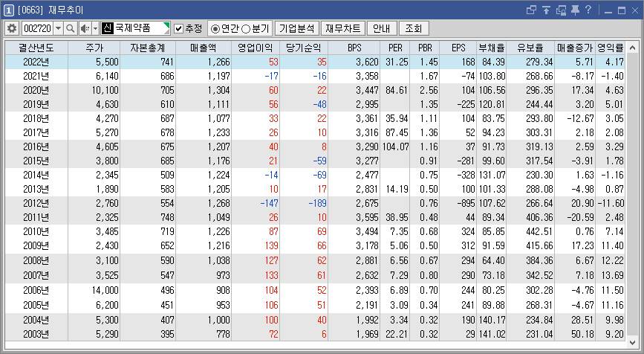Screen dimensions: 644x354
Task: Click the 신 badge beside 국제약품
Action: click(x=107, y=28)
